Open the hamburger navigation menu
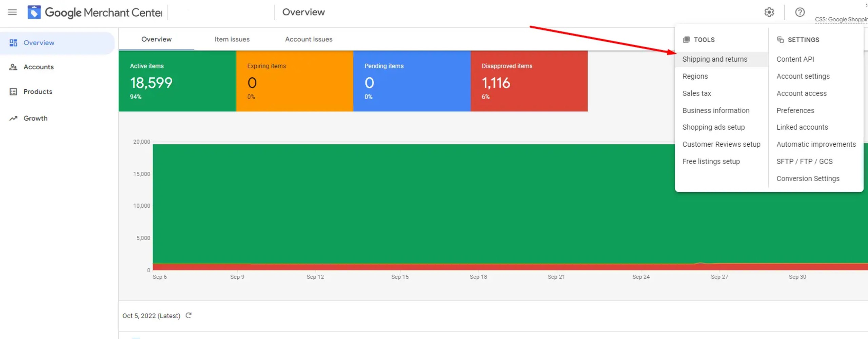Image resolution: width=868 pixels, height=339 pixels. point(13,12)
